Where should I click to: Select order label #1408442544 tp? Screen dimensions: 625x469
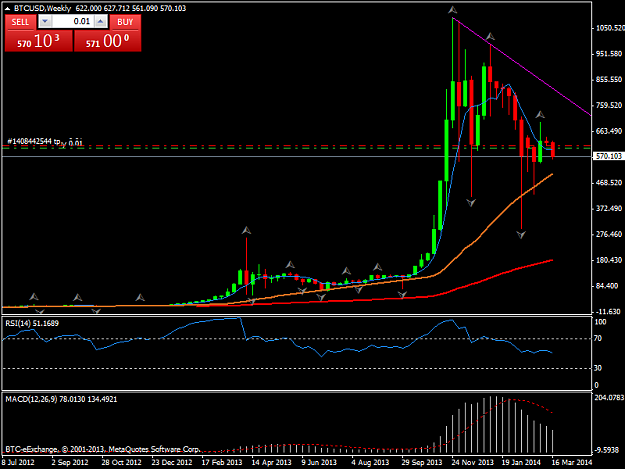[33, 141]
